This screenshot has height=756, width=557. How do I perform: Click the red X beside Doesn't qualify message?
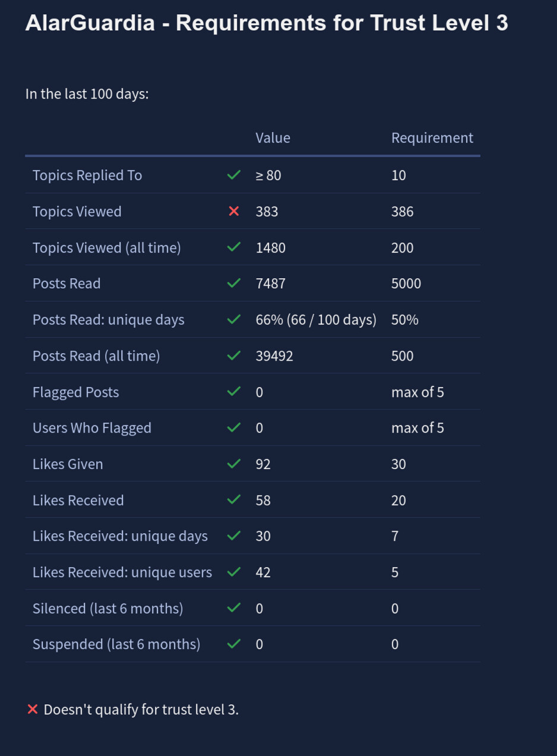(33, 709)
